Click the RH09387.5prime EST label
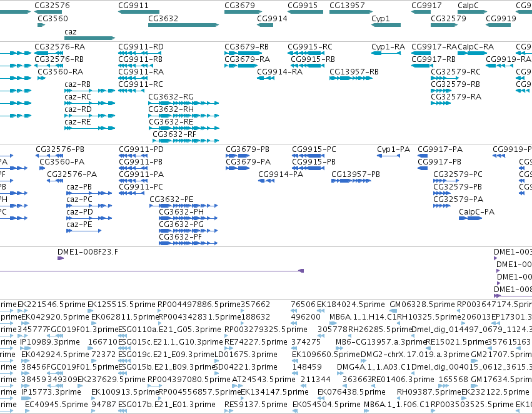Image resolution: width=532 pixels, height=414 pixels. (x=429, y=392)
